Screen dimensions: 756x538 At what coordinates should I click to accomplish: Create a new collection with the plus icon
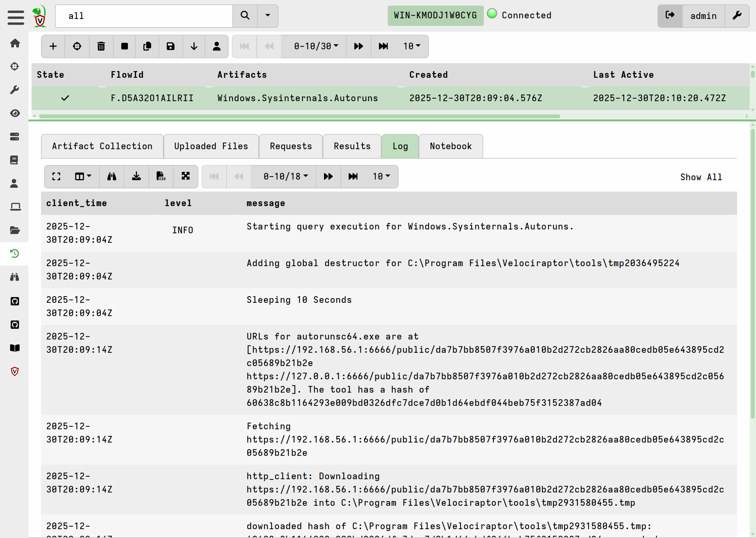click(x=53, y=46)
